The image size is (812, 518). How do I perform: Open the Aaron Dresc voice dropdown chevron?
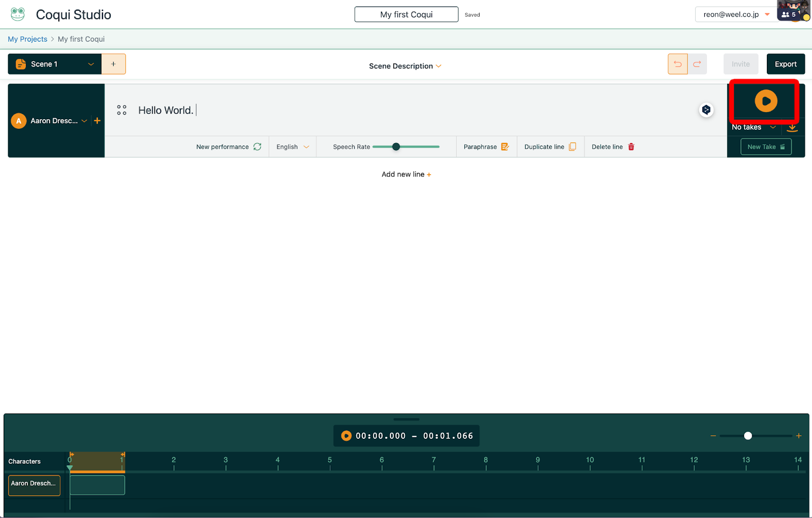pos(84,121)
